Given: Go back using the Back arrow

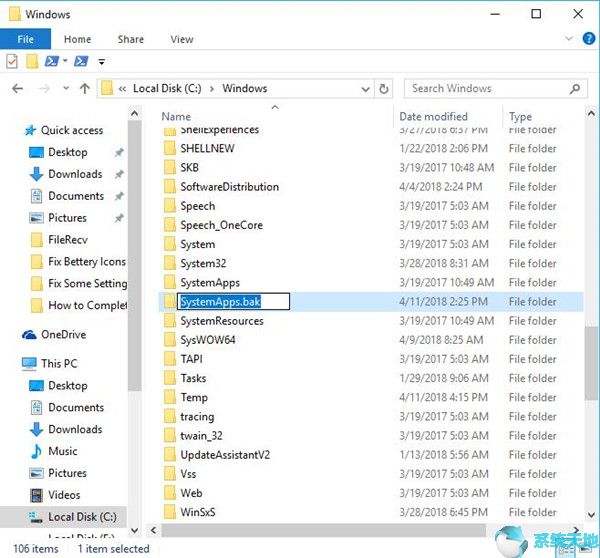Looking at the screenshot, I should tap(18, 89).
